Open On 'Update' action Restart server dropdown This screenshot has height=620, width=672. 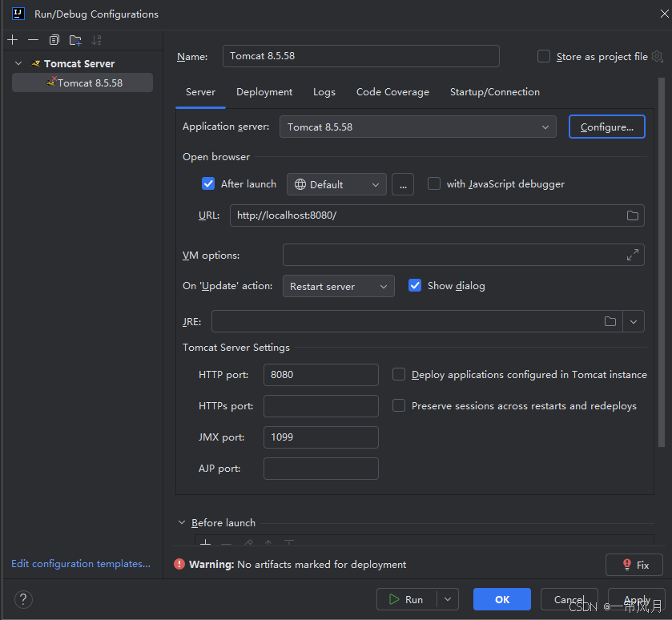tap(338, 286)
